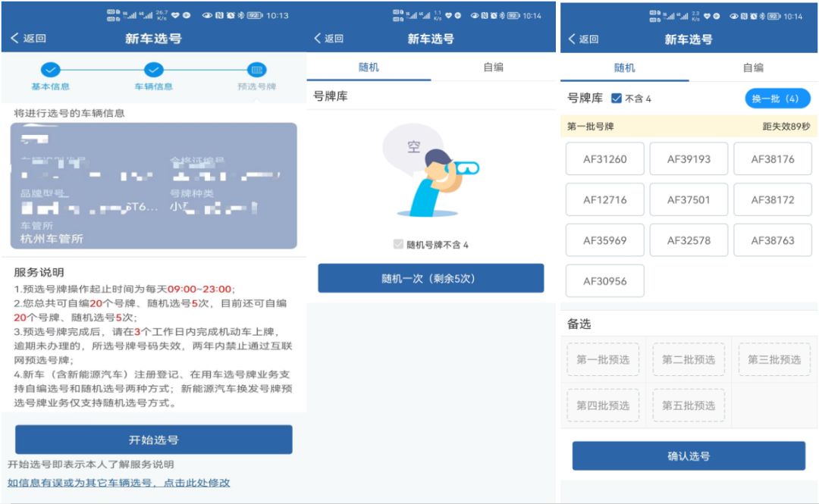Switch to 随机 tab in right screen
The height and width of the screenshot is (504, 819).
[625, 68]
